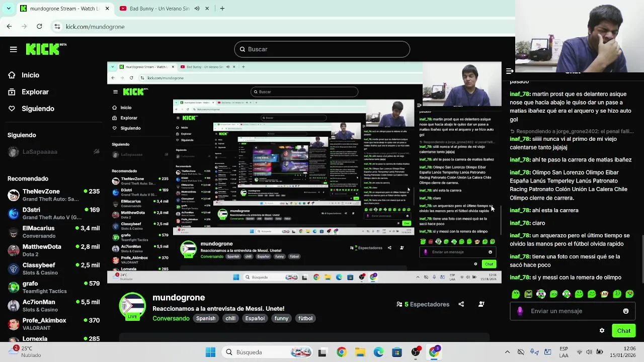Click the mundogrone LIVE avatar
This screenshot has height=362, width=644.
pos(132,306)
